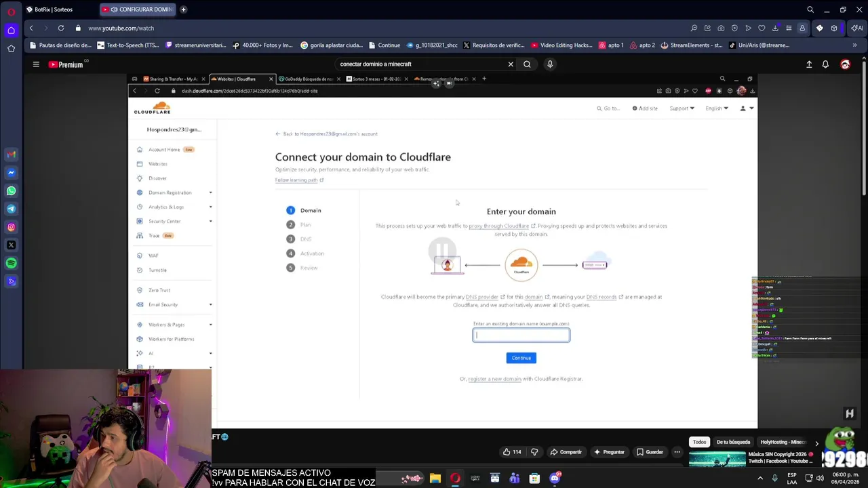The height and width of the screenshot is (488, 868).
Task: Open Telegram in Opera sidebar
Action: (x=11, y=209)
